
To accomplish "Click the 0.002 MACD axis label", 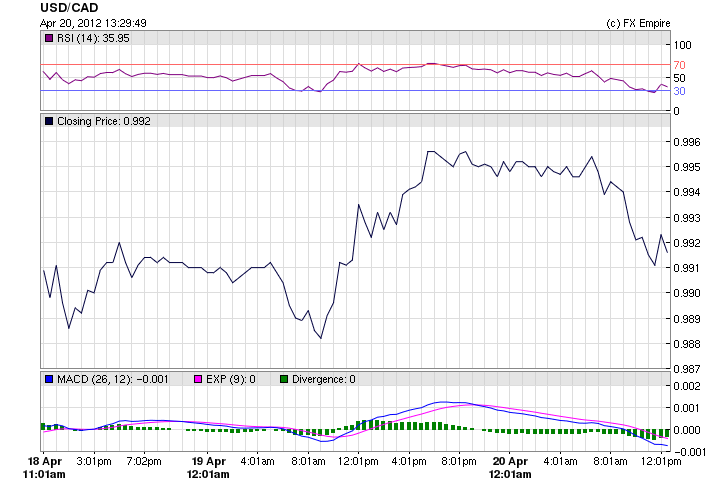I will coord(687,386).
